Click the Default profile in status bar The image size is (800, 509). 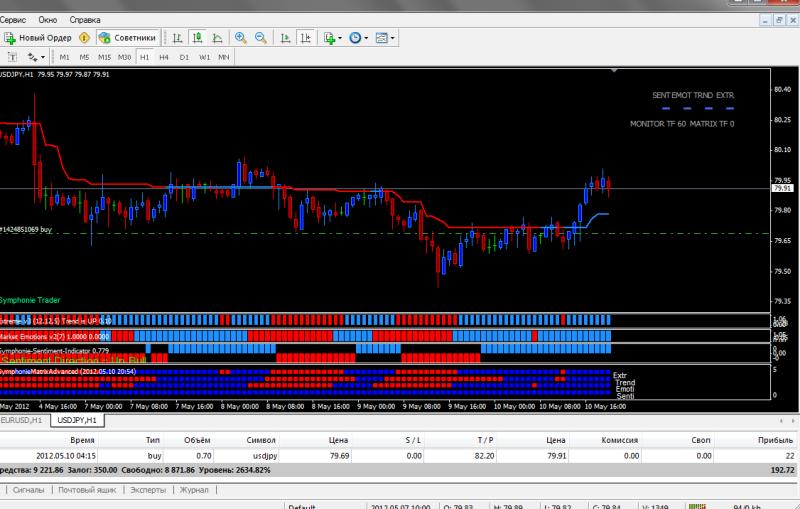coord(302,507)
